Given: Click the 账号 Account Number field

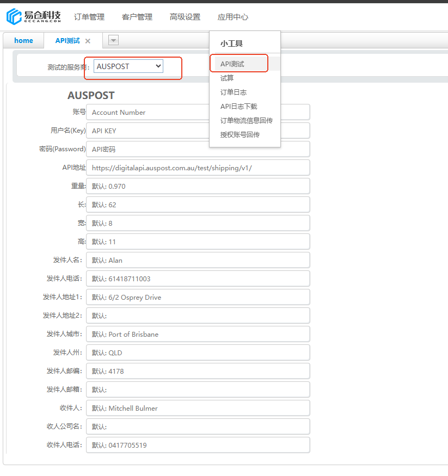Looking at the screenshot, I should [198, 112].
